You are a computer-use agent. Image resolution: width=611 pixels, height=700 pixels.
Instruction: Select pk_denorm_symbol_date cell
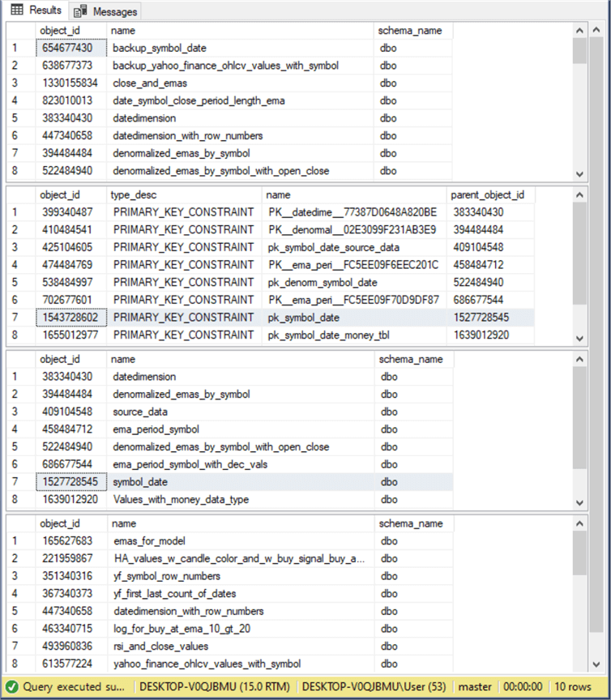pyautogui.click(x=354, y=282)
